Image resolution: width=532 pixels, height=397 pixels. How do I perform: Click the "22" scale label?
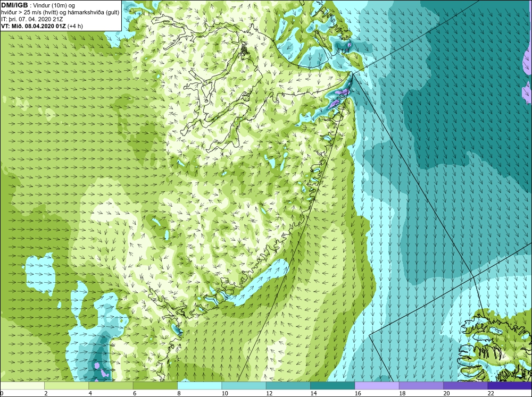click(491, 393)
